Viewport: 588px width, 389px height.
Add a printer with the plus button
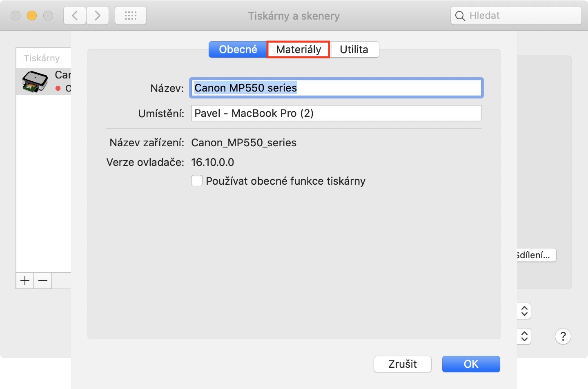coord(25,281)
